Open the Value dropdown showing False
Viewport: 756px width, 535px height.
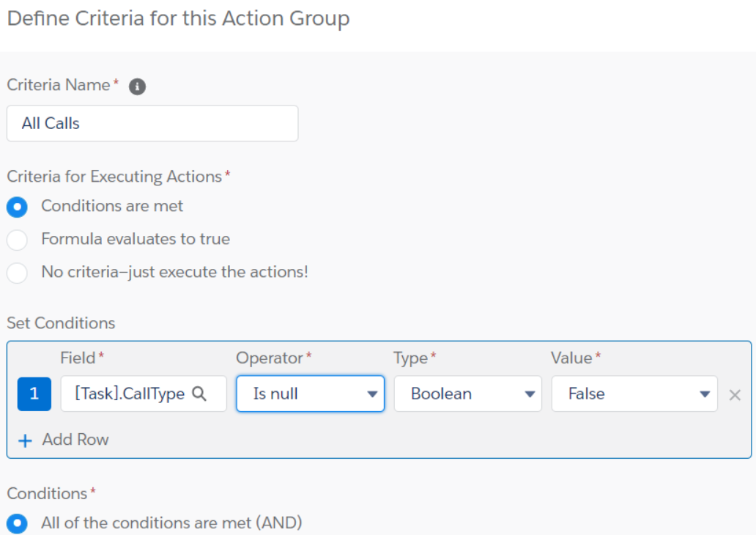tap(634, 394)
